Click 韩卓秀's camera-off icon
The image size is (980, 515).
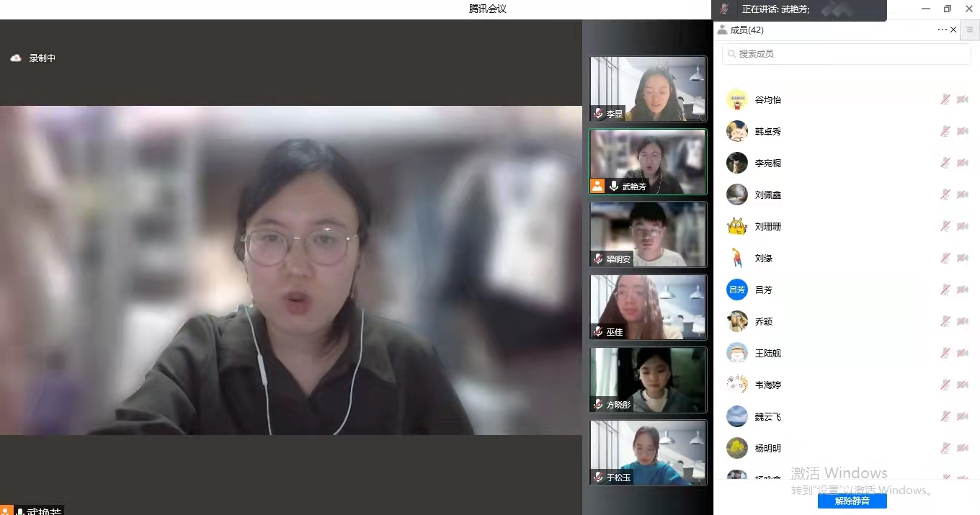962,131
